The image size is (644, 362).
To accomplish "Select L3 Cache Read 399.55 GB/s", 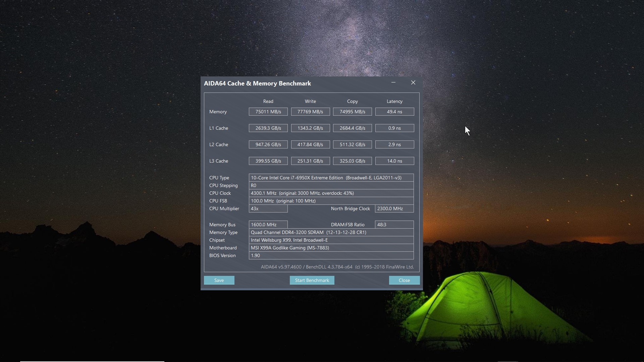I will [x=268, y=161].
